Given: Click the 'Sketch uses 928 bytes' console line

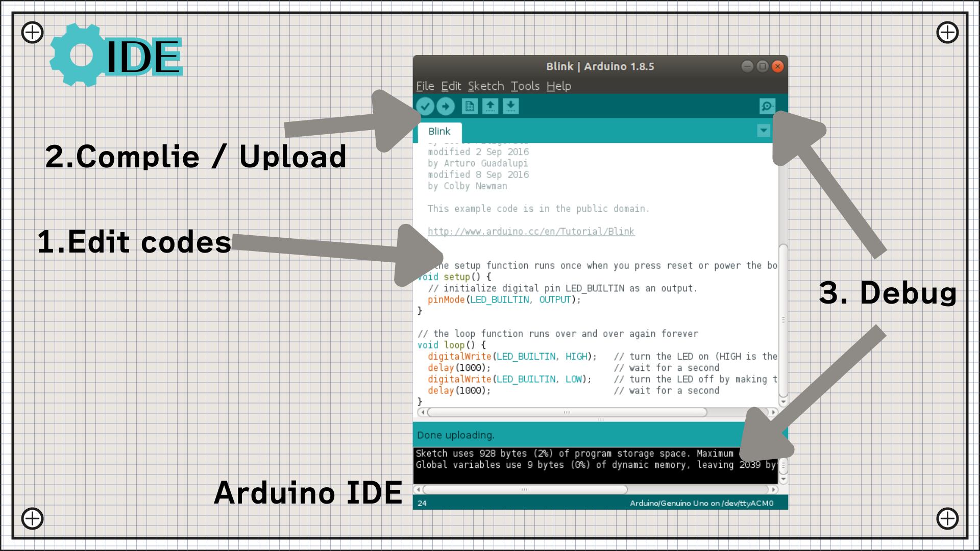Looking at the screenshot, I should pyautogui.click(x=574, y=454).
